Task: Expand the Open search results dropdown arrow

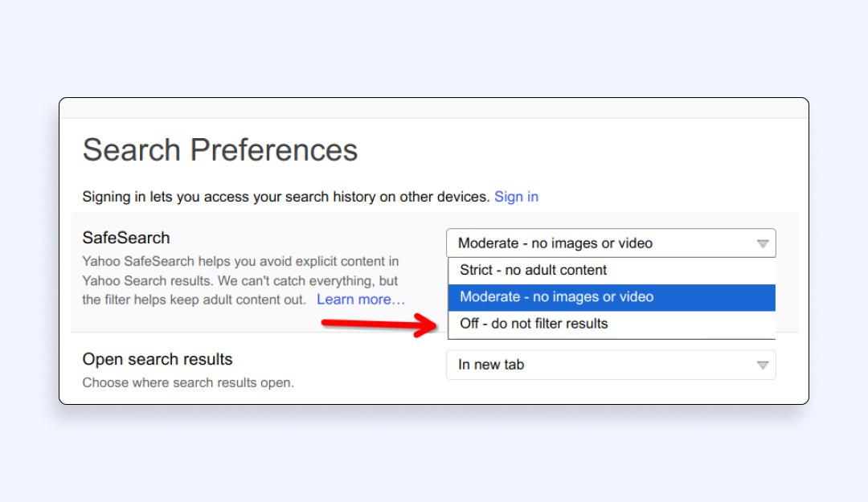Action: pyautogui.click(x=763, y=365)
